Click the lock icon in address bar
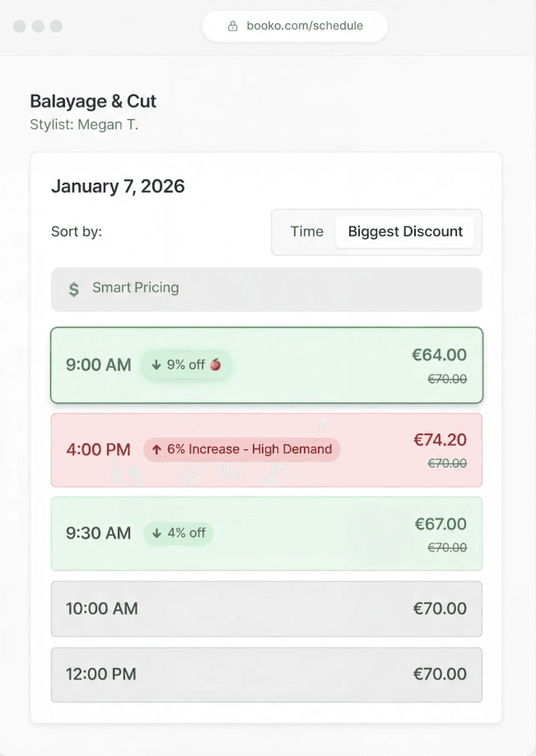The image size is (536, 756). (233, 26)
